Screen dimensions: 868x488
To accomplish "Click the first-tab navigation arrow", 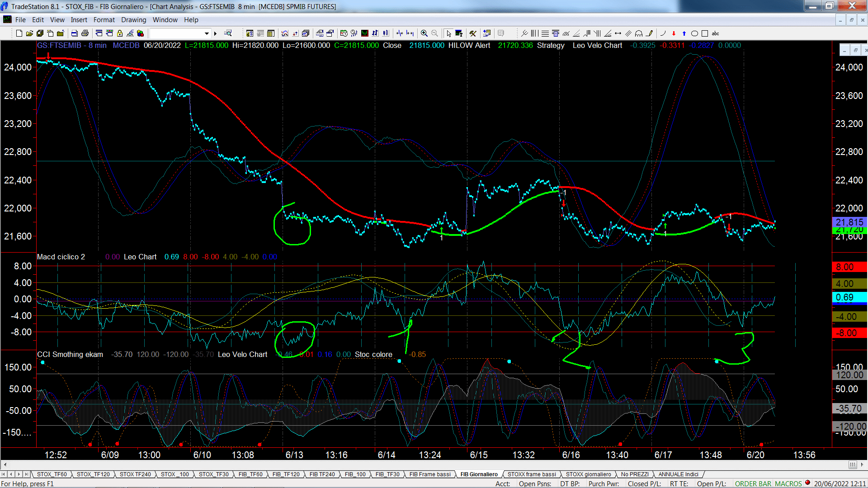I will click(x=4, y=474).
